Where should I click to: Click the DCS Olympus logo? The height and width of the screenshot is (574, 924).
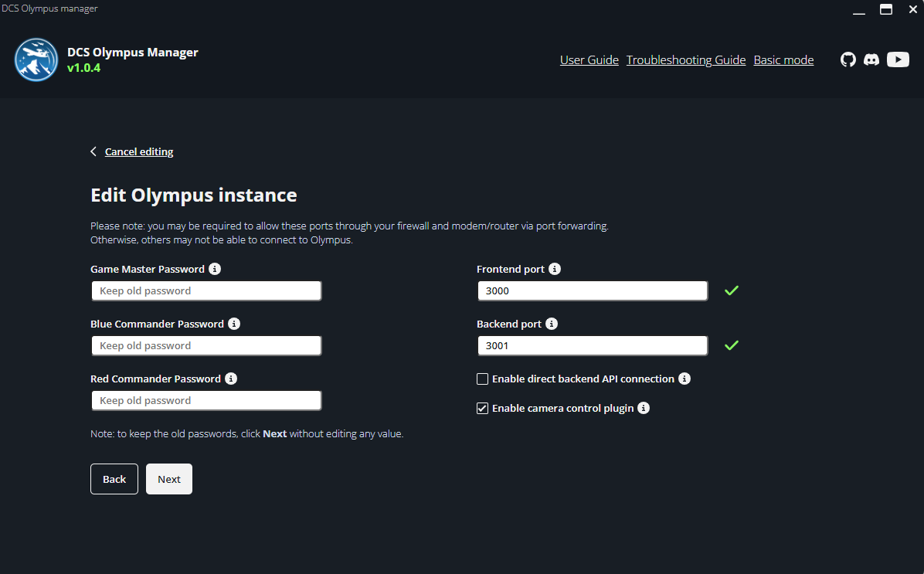36,59
